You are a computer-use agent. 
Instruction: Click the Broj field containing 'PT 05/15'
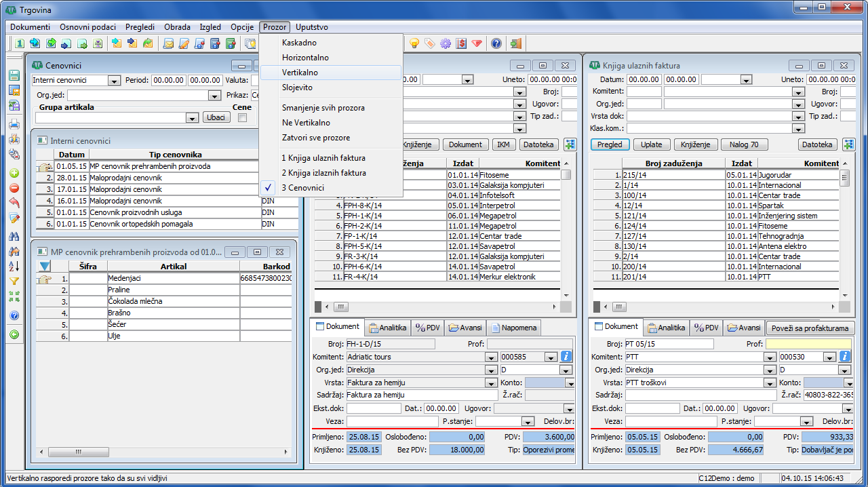669,344
